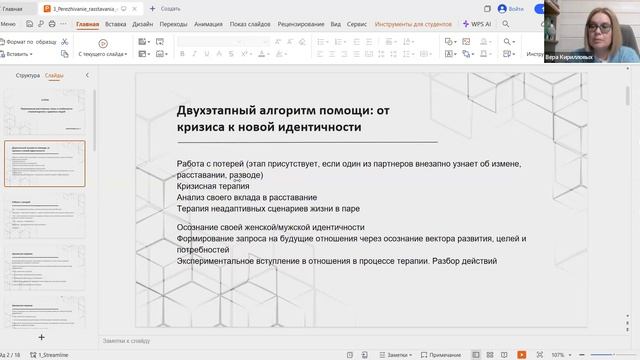Collapse the slides panel chevron

pos(87,76)
